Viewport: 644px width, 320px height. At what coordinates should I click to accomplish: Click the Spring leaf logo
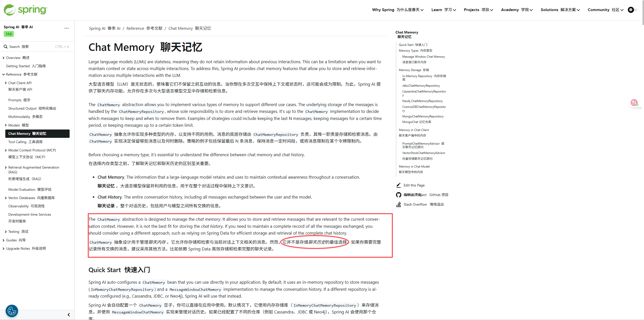9,10
